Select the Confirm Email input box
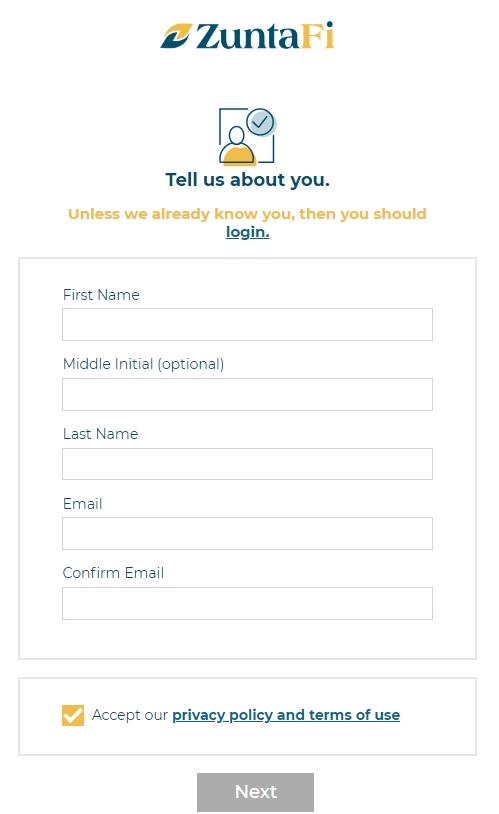Viewport: 499px width, 814px height. pyautogui.click(x=247, y=603)
